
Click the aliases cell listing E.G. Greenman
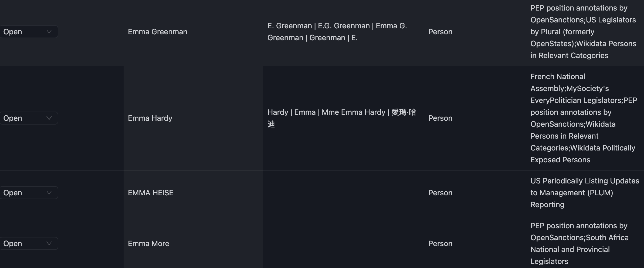pyautogui.click(x=337, y=32)
